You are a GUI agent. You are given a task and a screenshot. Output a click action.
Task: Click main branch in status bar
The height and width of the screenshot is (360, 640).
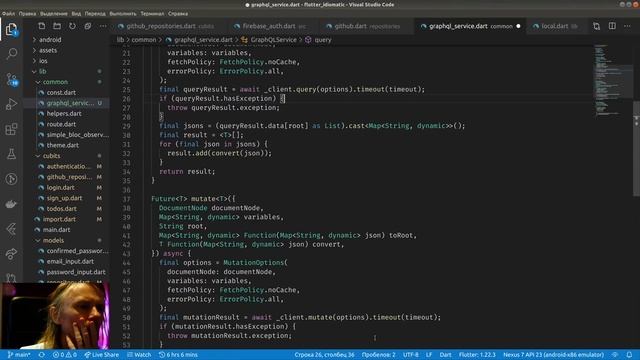point(19,355)
